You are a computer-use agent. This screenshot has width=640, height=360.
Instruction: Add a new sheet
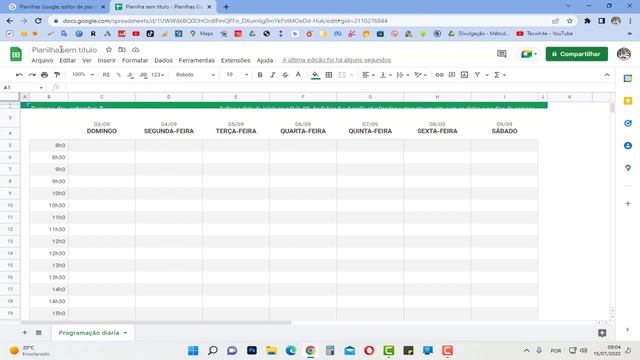point(25,333)
